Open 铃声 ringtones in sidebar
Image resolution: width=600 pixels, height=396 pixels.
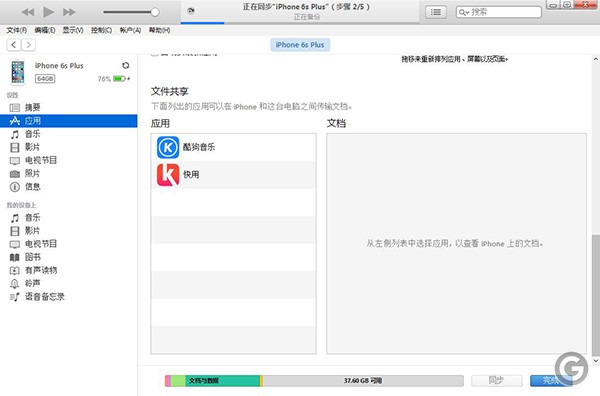tap(68, 284)
